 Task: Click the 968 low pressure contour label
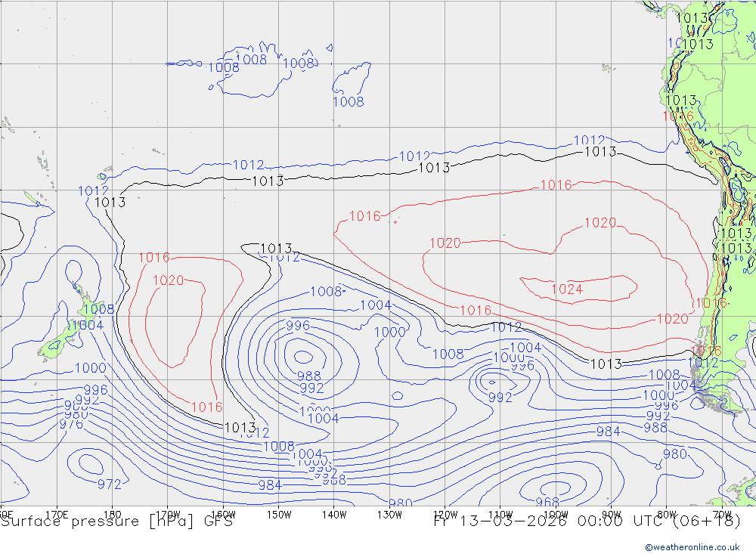click(x=547, y=502)
